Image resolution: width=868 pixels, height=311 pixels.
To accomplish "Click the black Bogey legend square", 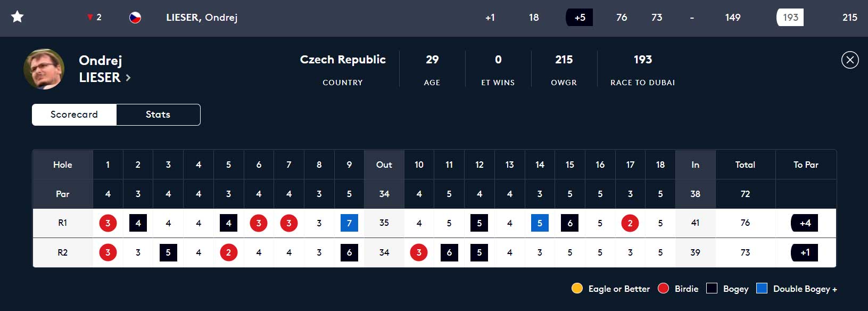I will click(x=712, y=289).
